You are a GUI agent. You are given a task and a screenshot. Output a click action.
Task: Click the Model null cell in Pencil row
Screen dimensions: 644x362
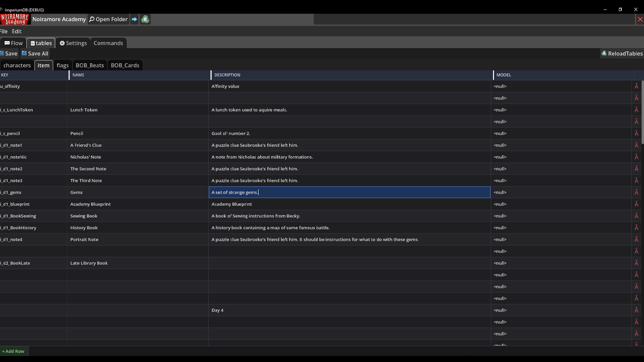(561, 133)
